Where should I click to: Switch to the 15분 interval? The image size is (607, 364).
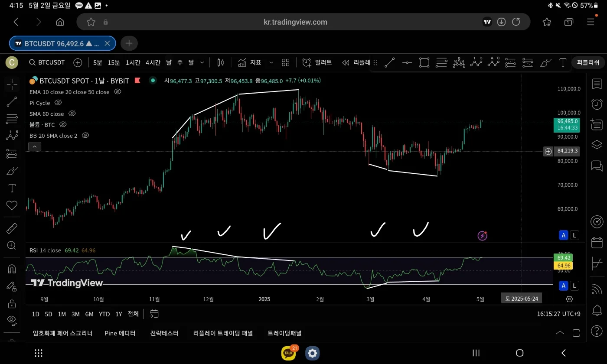[x=114, y=62]
